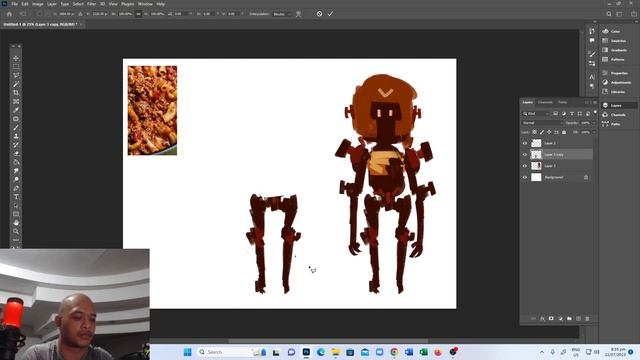Select the Path Selection tool

[x=16, y=205]
